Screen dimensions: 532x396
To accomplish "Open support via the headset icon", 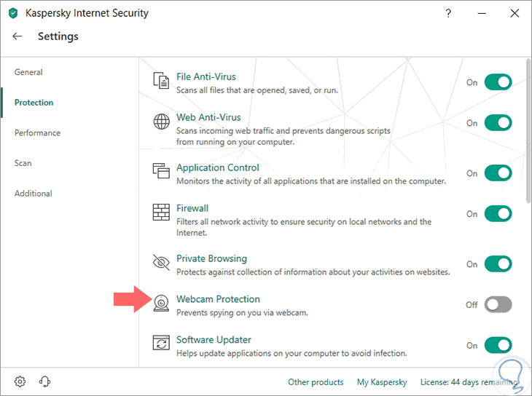I will 44,381.
